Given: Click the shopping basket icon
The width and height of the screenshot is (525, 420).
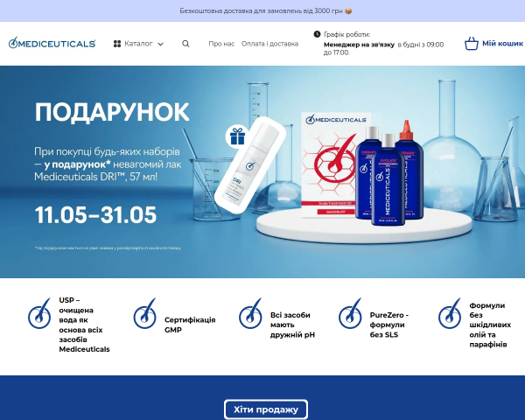Looking at the screenshot, I should coord(472,44).
